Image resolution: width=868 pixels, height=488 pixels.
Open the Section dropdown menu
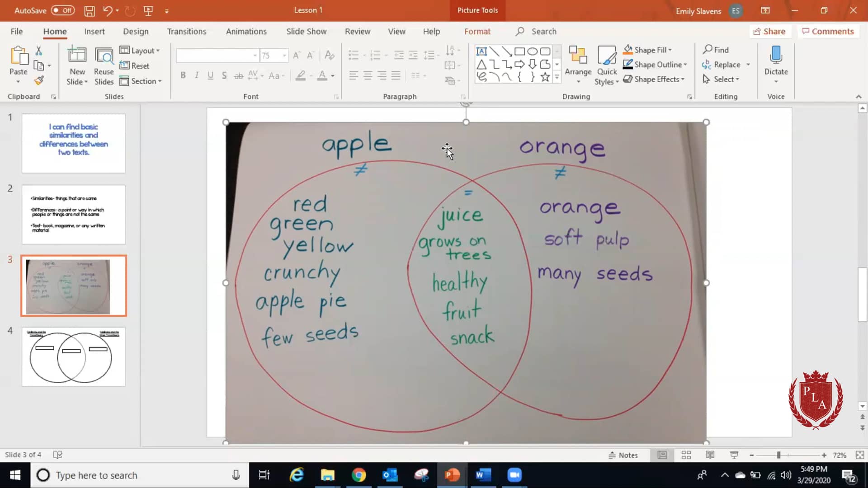pos(141,81)
